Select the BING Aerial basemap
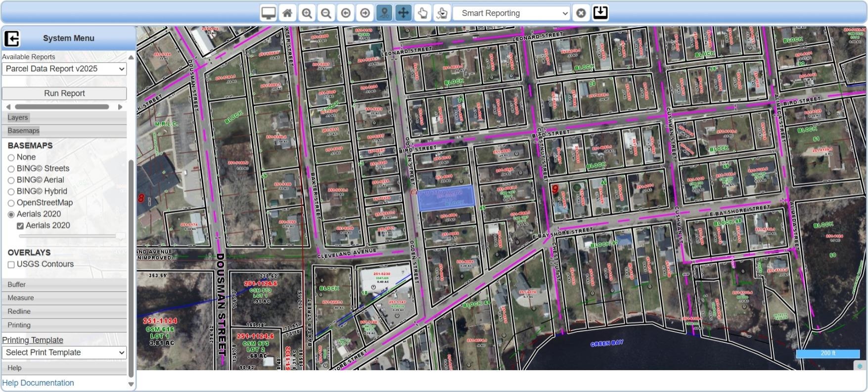This screenshot has width=868, height=392. click(11, 180)
